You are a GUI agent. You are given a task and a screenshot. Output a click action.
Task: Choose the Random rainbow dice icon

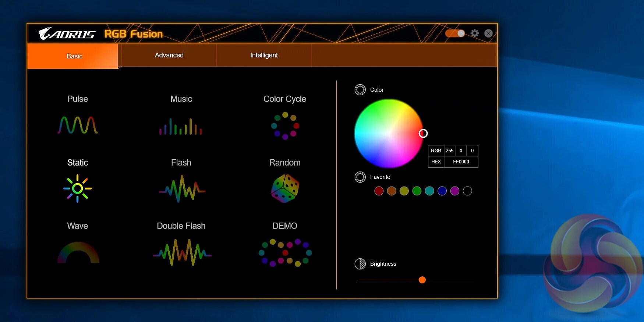(285, 188)
